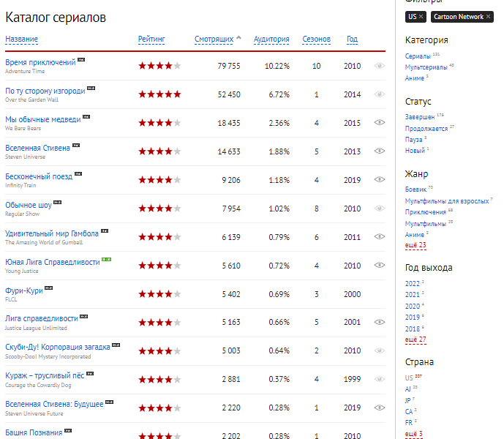Image resolution: width=504 pixels, height=439 pixels.
Task: Toggle watch eye for We Bare Bears
Action: click(x=380, y=122)
